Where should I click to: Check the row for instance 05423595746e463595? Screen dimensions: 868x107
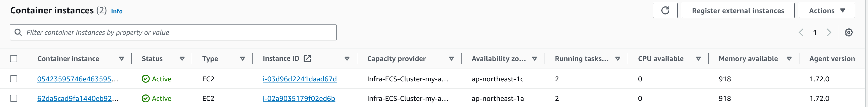(13, 79)
